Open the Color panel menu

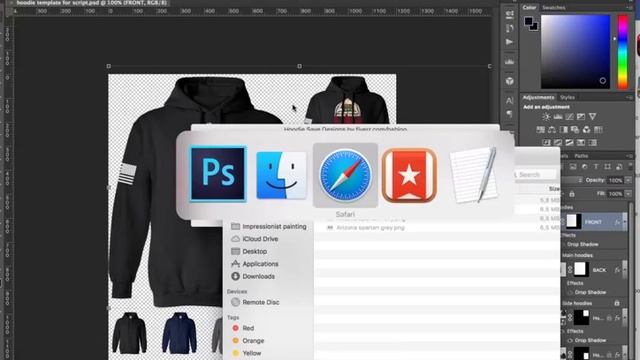tap(629, 7)
